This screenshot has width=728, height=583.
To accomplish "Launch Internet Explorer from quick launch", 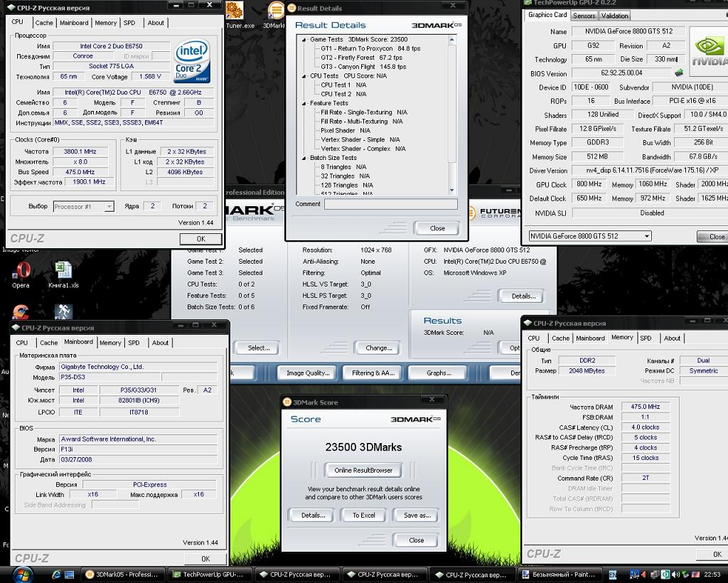I will pos(56,574).
